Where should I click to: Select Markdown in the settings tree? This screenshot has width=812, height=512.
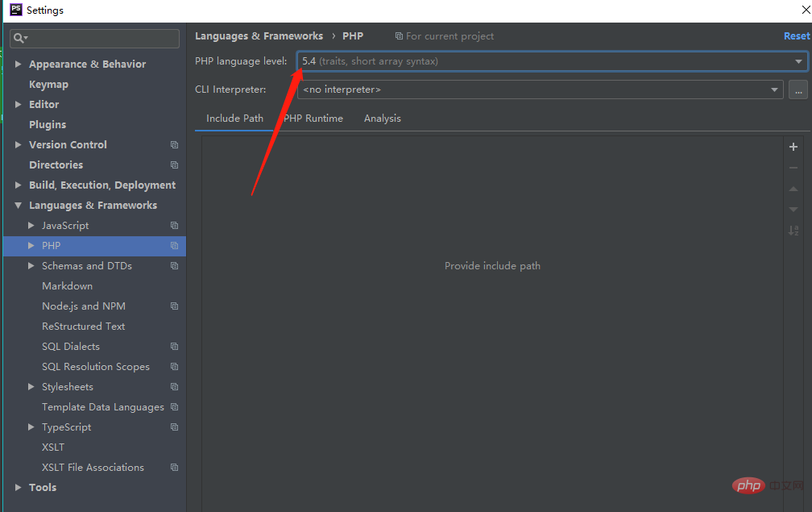pos(67,286)
